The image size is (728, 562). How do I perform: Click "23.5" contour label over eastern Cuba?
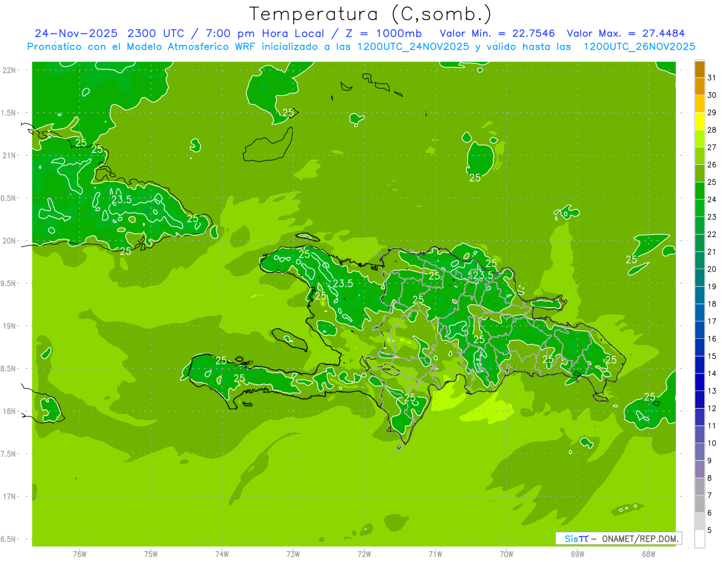[122, 198]
